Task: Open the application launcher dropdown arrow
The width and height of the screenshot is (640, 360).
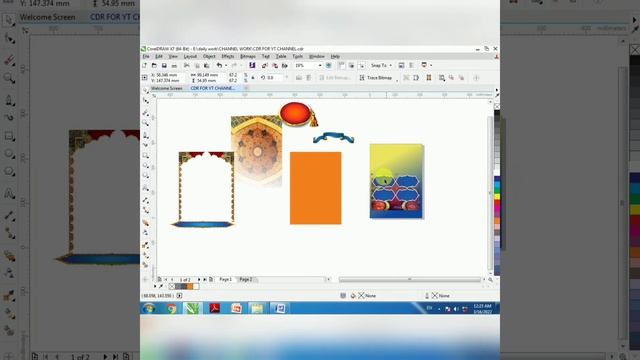Action: (431, 65)
